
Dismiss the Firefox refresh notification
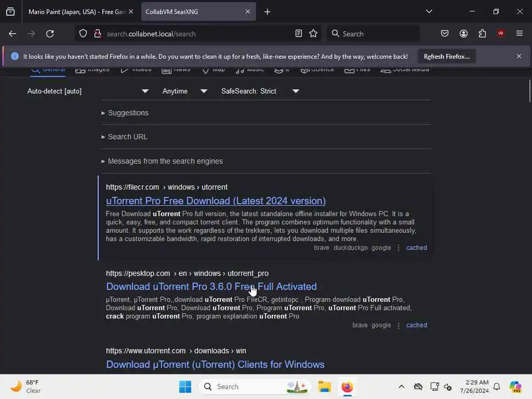(x=519, y=56)
